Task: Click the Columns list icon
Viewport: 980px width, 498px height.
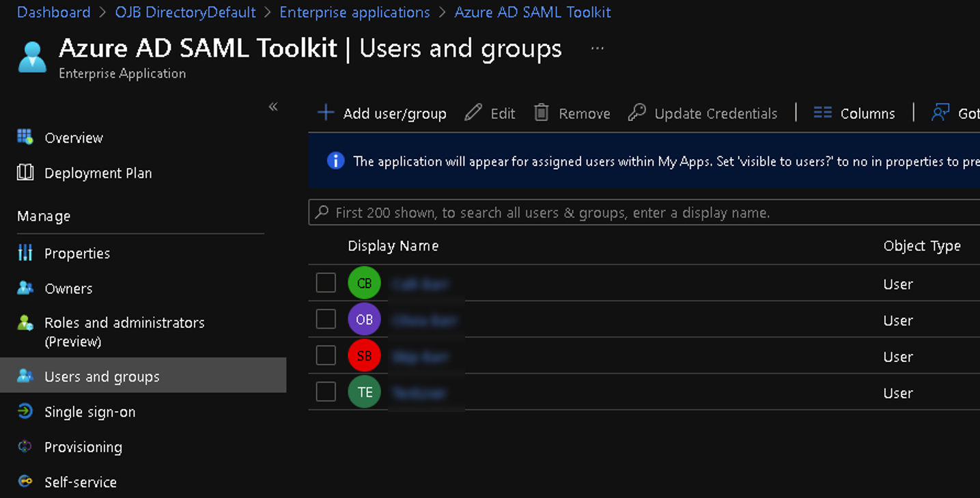Action: click(823, 113)
